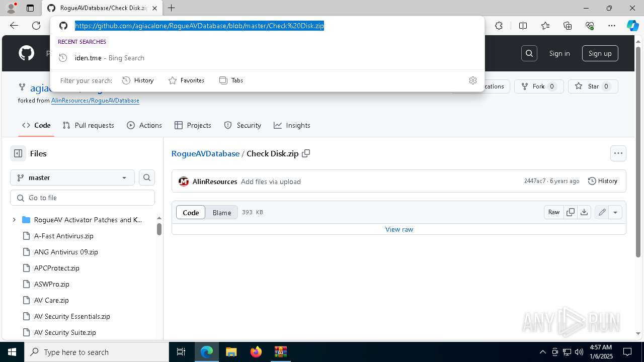Viewport: 644px width, 362px height.
Task: Click the View raw link
Action: tap(399, 229)
